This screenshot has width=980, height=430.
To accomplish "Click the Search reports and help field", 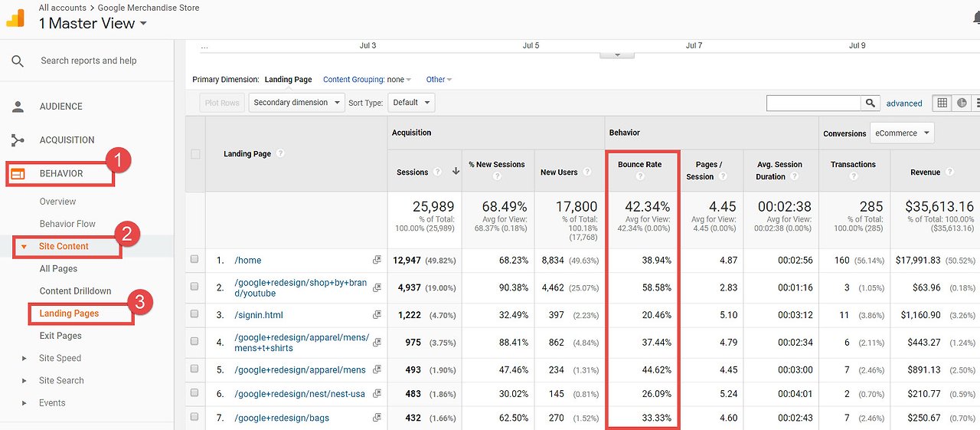I will click(89, 61).
